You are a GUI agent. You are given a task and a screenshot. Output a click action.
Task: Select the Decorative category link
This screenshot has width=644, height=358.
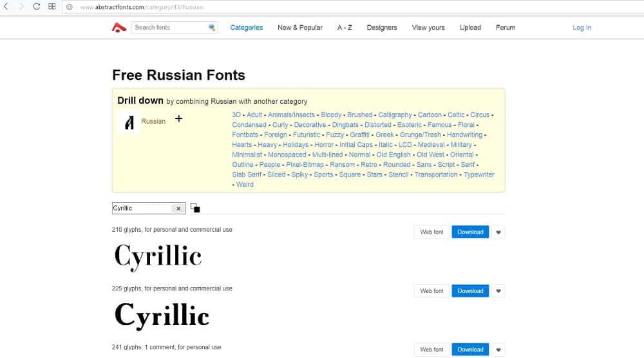310,125
